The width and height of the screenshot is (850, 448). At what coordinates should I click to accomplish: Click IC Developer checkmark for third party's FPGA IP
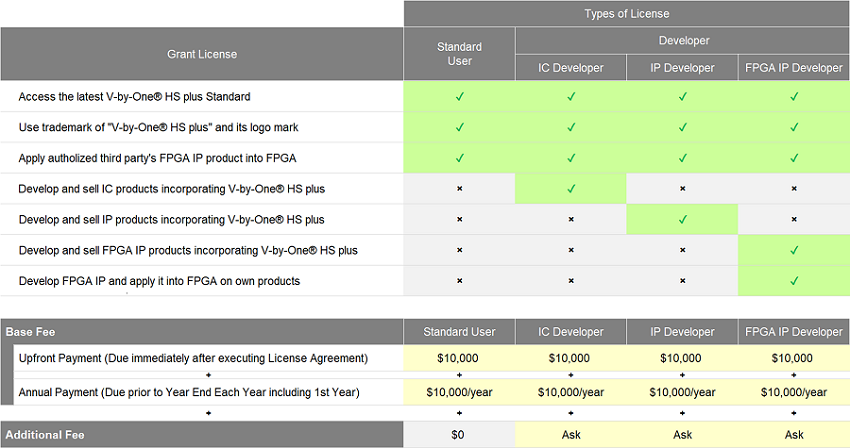571,158
